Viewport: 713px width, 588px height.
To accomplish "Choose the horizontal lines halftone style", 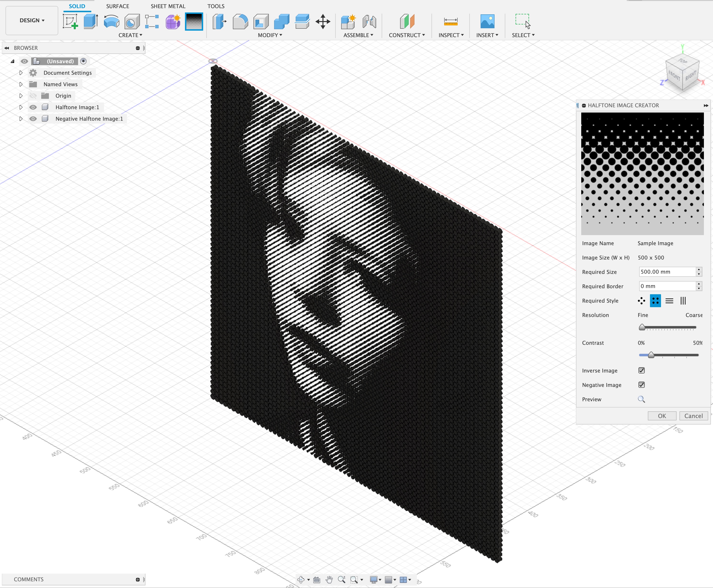I will point(669,301).
